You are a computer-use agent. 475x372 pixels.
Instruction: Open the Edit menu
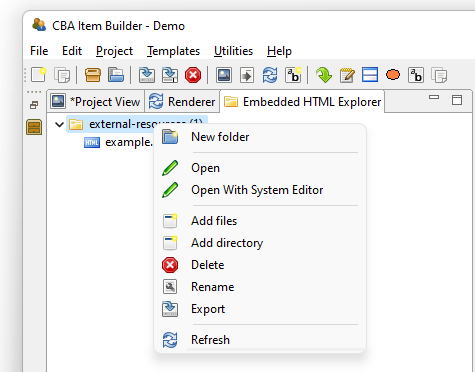coord(72,51)
